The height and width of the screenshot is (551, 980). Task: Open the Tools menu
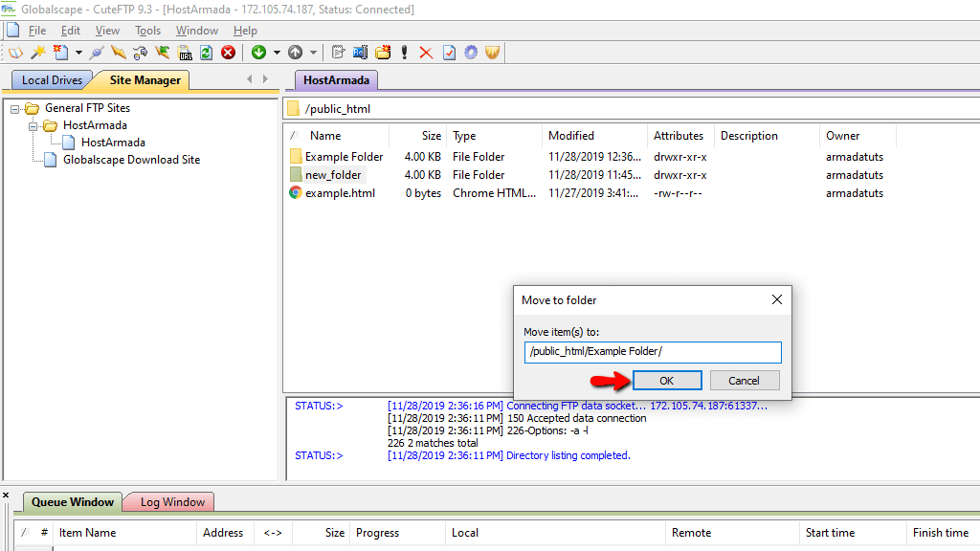click(147, 30)
